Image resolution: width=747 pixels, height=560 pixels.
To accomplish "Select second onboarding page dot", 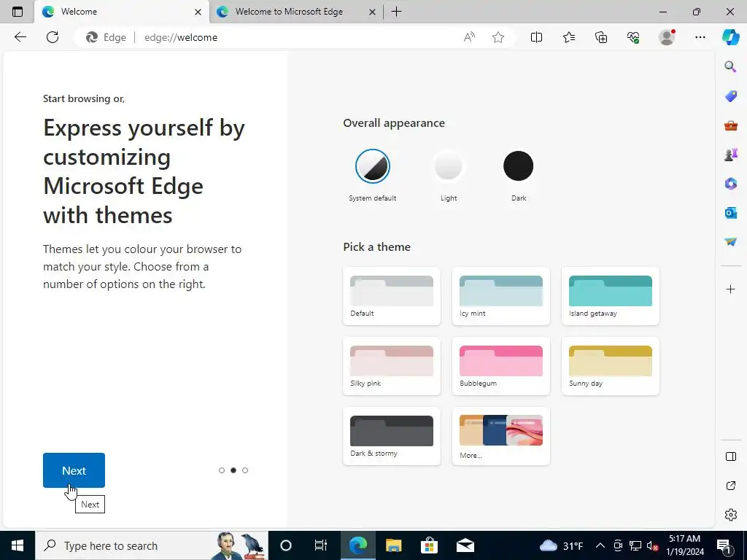I will (233, 470).
